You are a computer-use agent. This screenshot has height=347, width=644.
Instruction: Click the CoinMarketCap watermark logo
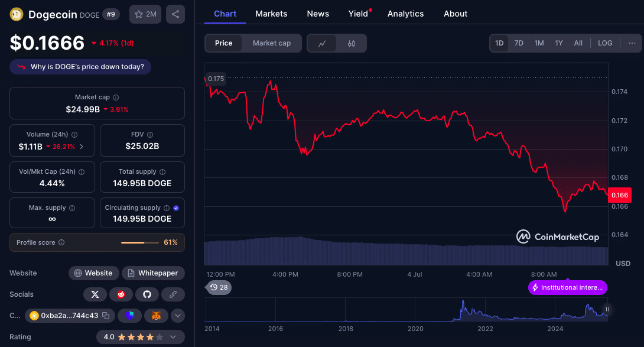(558, 237)
